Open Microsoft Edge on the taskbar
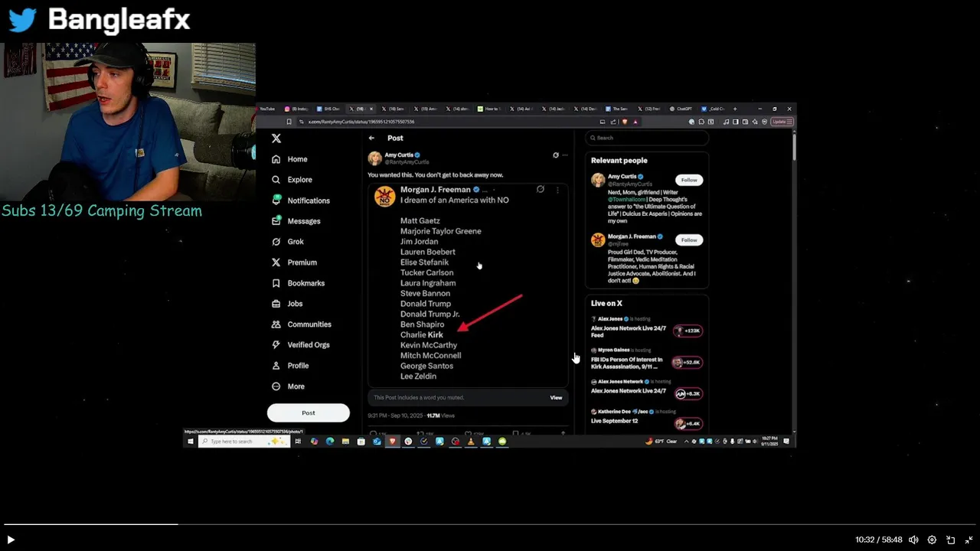 tap(330, 442)
